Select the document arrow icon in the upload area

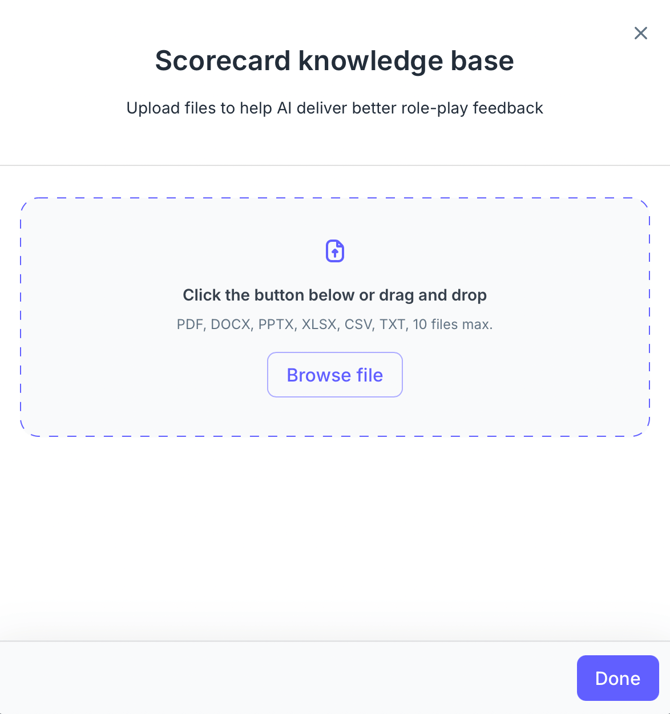click(335, 251)
